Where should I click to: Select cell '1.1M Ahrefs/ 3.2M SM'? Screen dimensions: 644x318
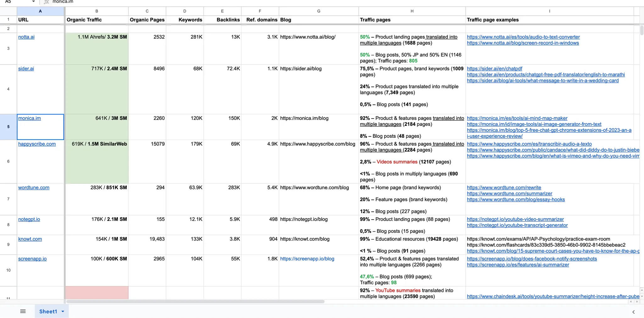click(x=97, y=49)
